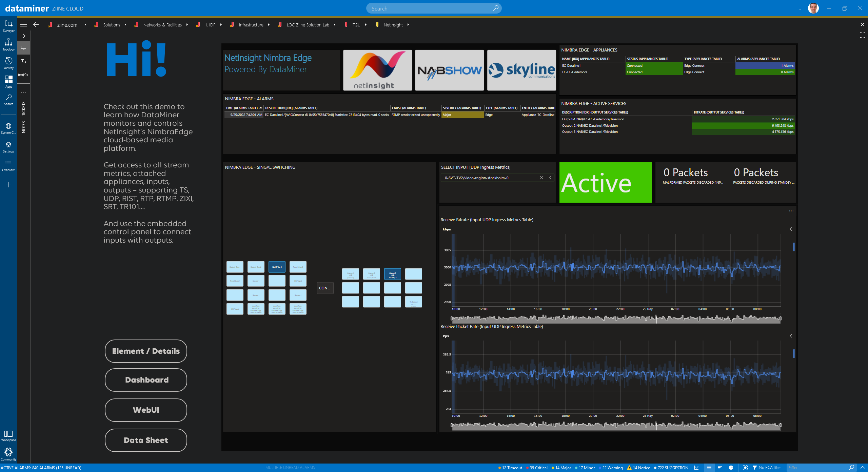Click the magnifier icon in top search bar
The height and width of the screenshot is (472, 868).
pyautogui.click(x=496, y=8)
